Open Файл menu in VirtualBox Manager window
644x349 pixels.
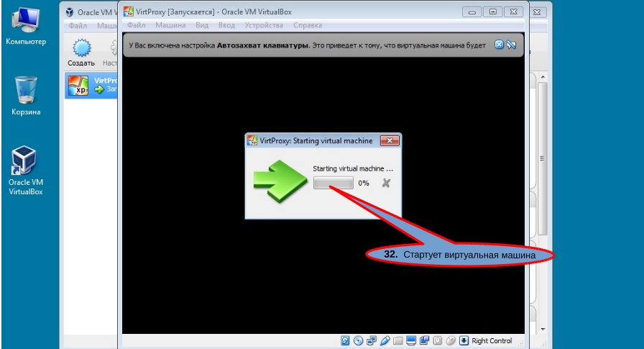(x=78, y=25)
